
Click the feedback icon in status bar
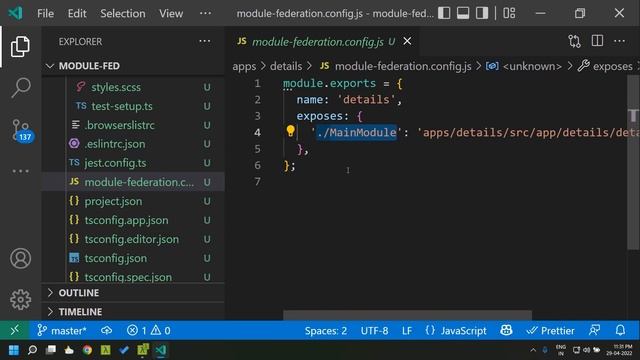click(x=594, y=330)
